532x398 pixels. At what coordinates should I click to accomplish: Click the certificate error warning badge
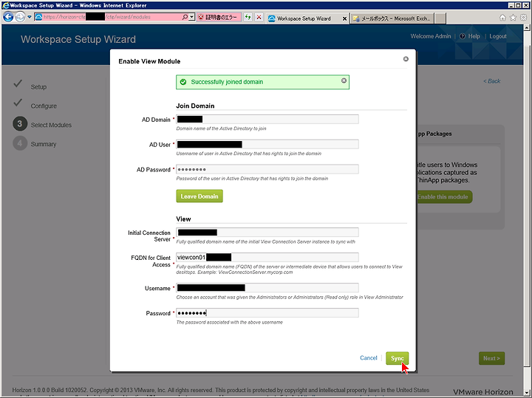pyautogui.click(x=219, y=17)
